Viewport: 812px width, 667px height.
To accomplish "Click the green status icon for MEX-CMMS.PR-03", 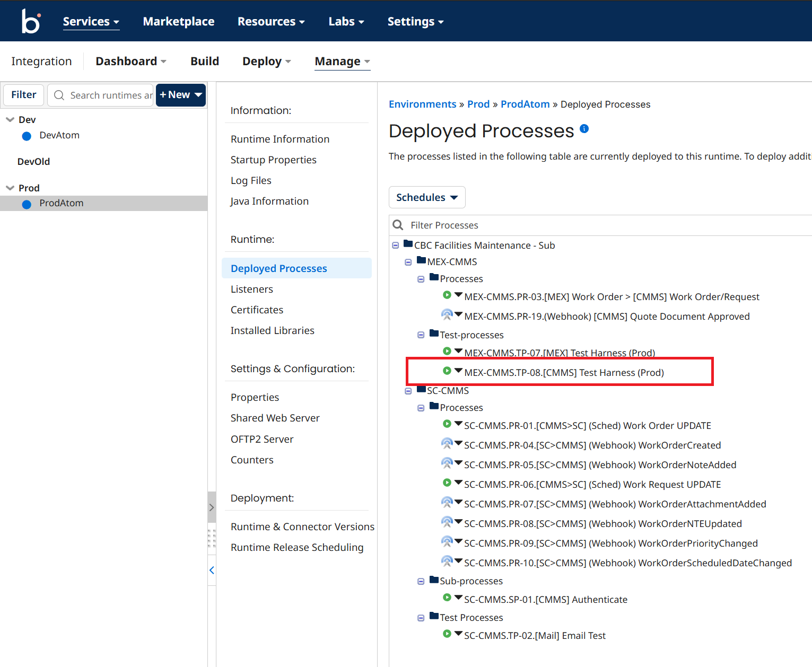I will (447, 295).
